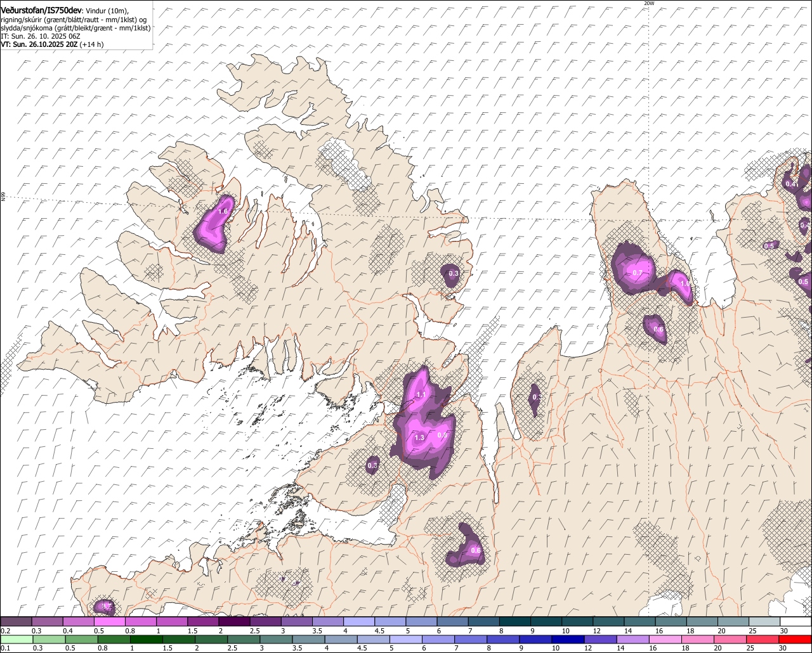Pick dark green rain scale swatch at 1
This screenshot has height=653, width=812.
tap(147, 639)
